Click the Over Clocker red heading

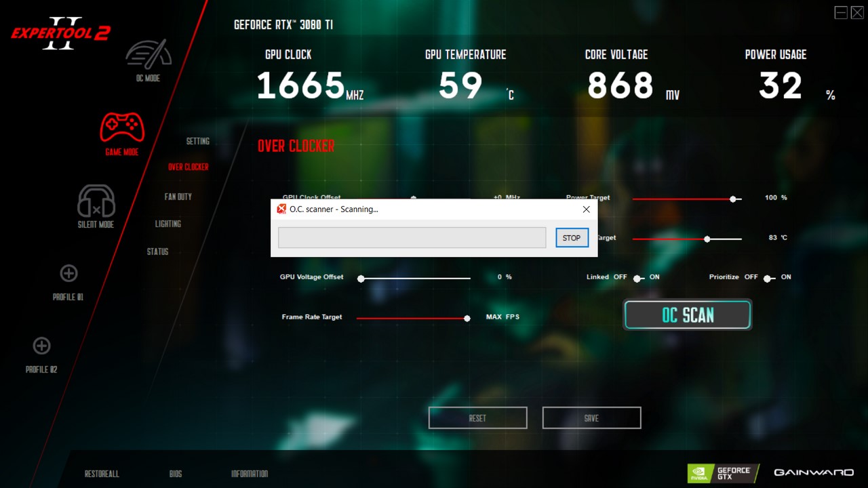point(296,146)
